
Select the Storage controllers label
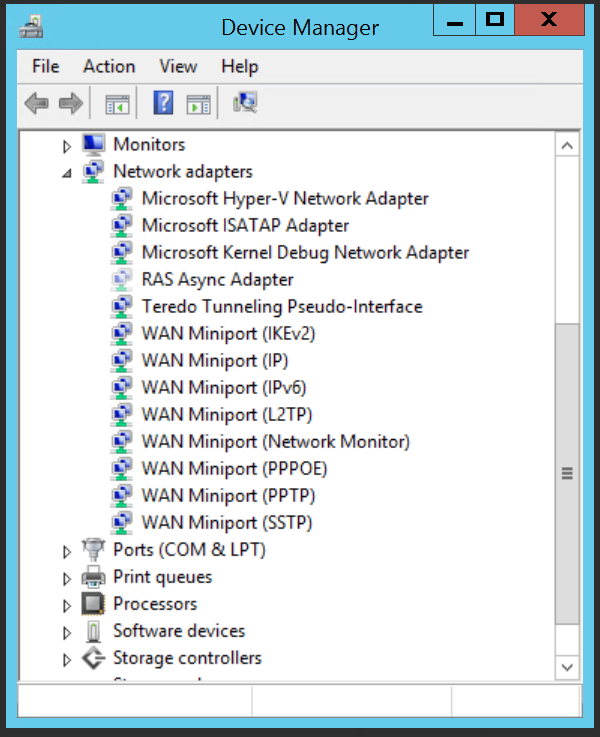187,659
